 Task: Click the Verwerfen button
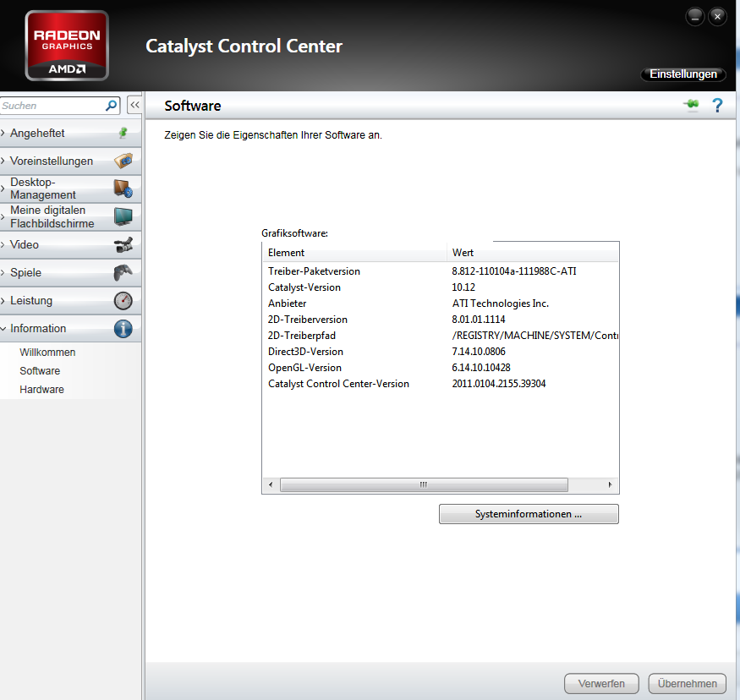click(x=601, y=683)
